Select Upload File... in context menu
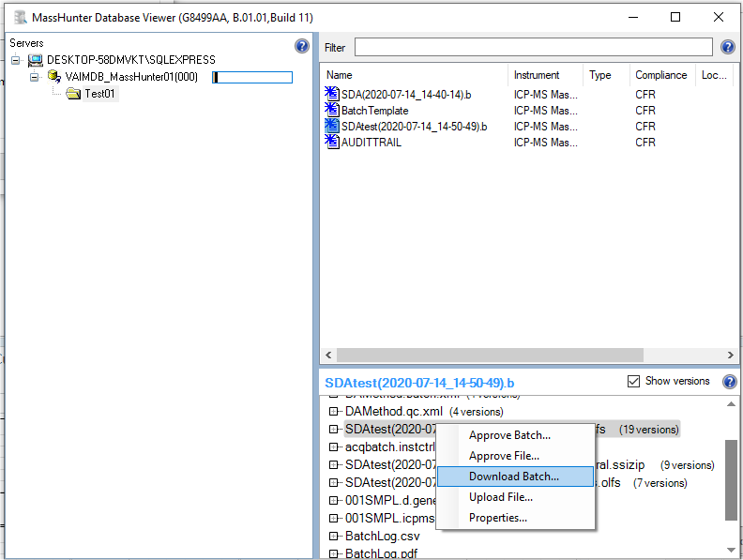Viewport: 743px width, 560px height. pyautogui.click(x=516, y=497)
